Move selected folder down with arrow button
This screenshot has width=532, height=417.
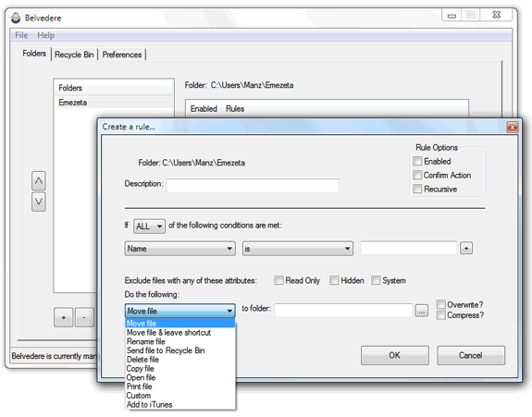pos(39,202)
